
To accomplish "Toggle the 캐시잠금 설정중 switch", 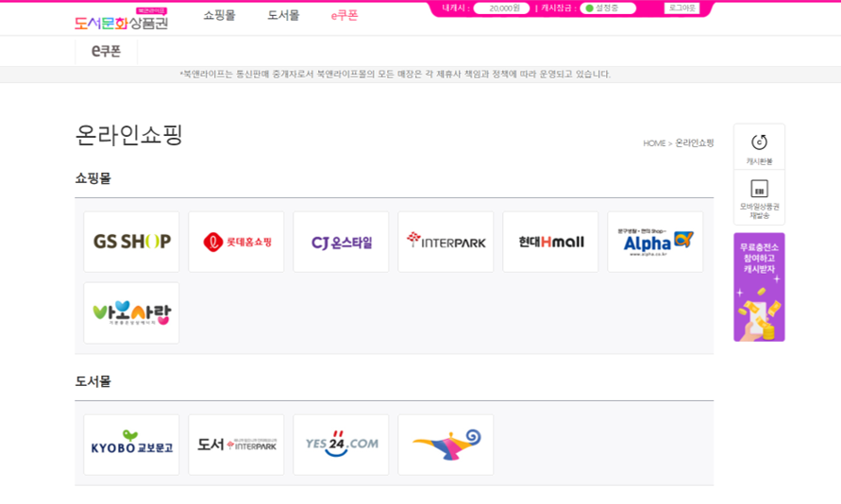I will pos(608,8).
